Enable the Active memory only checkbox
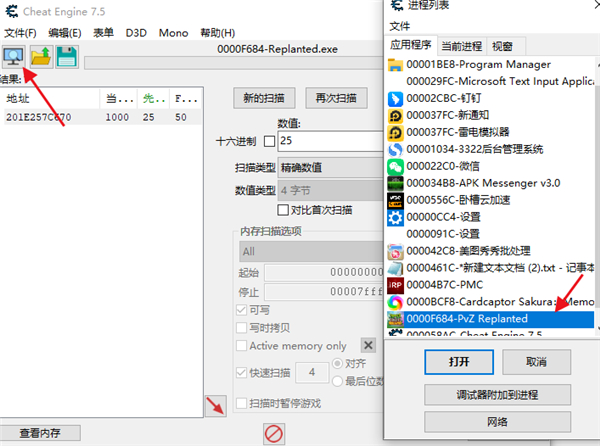Image resolution: width=600 pixels, height=446 pixels. [x=241, y=346]
